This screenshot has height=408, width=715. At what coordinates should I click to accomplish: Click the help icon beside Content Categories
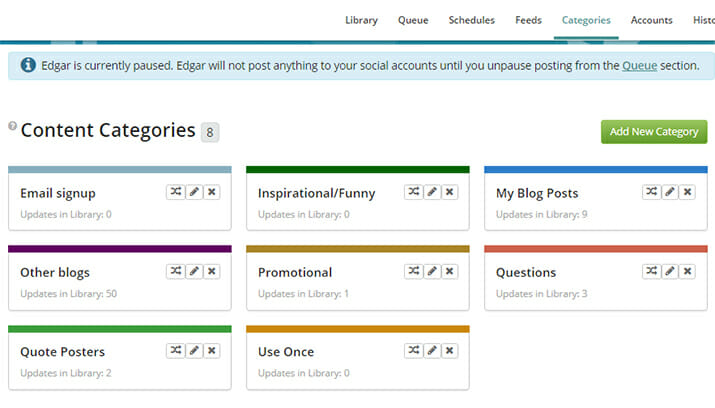click(x=12, y=125)
